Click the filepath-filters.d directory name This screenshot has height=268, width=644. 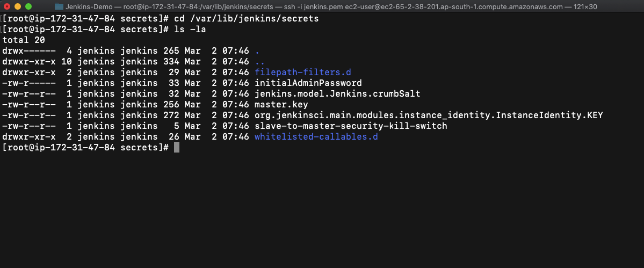[x=303, y=72]
